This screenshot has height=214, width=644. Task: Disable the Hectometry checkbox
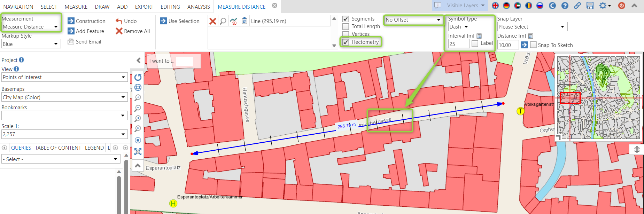click(x=346, y=42)
